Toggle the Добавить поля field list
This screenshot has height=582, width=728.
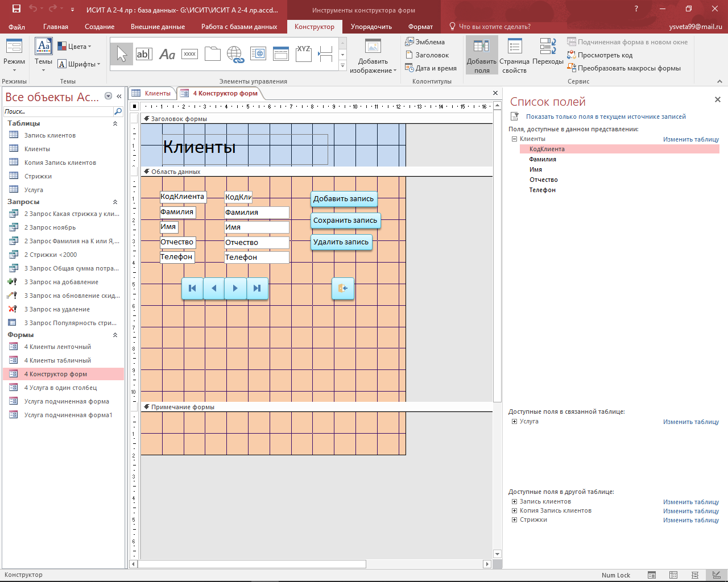coord(482,55)
